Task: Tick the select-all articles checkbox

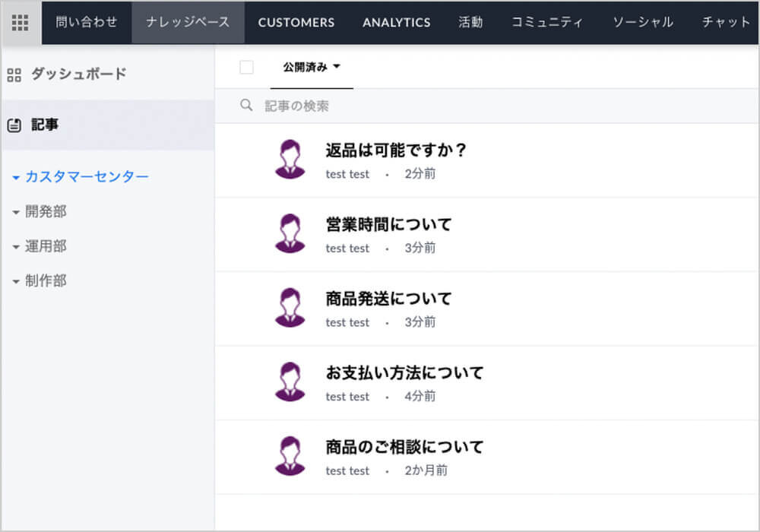Action: coord(246,67)
